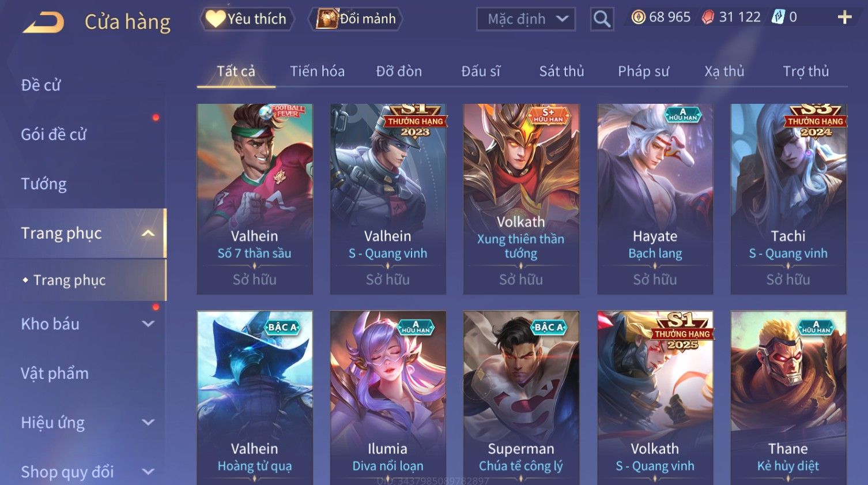This screenshot has width=868, height=485.
Task: Go to Gói đề cử in sidebar
Action: coord(54,135)
